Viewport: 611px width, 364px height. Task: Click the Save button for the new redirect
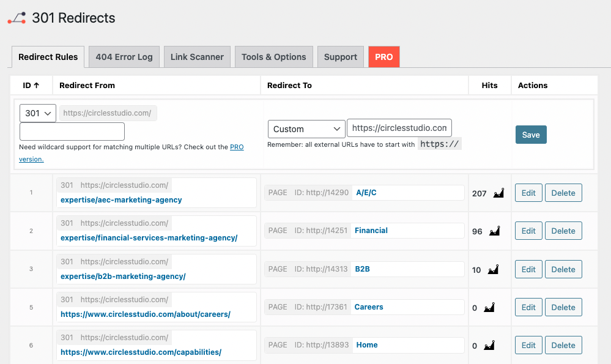click(x=530, y=134)
